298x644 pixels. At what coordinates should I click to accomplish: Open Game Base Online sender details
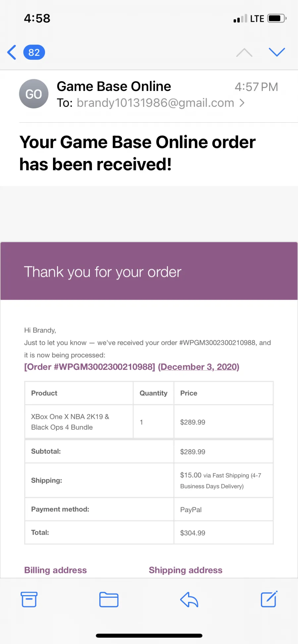(114, 87)
